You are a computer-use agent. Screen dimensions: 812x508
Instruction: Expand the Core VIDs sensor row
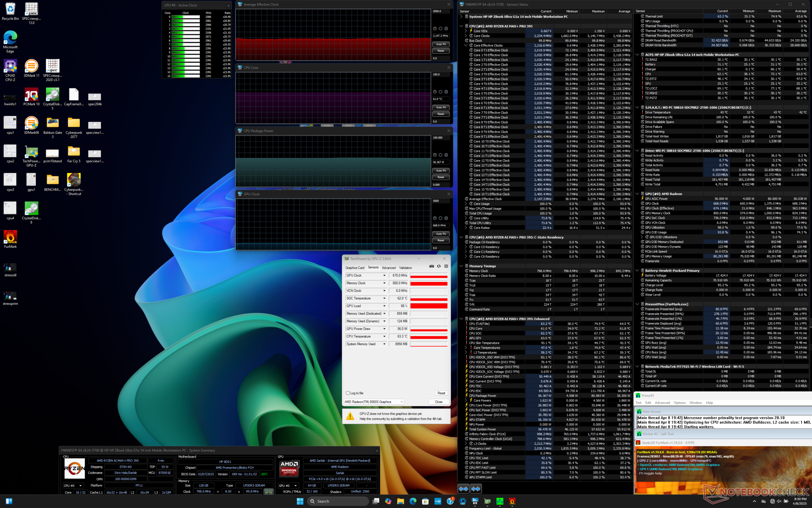466,31
